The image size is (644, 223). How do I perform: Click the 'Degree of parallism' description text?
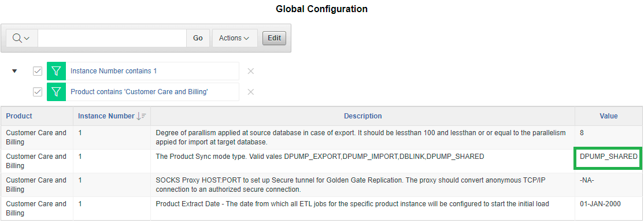point(361,137)
